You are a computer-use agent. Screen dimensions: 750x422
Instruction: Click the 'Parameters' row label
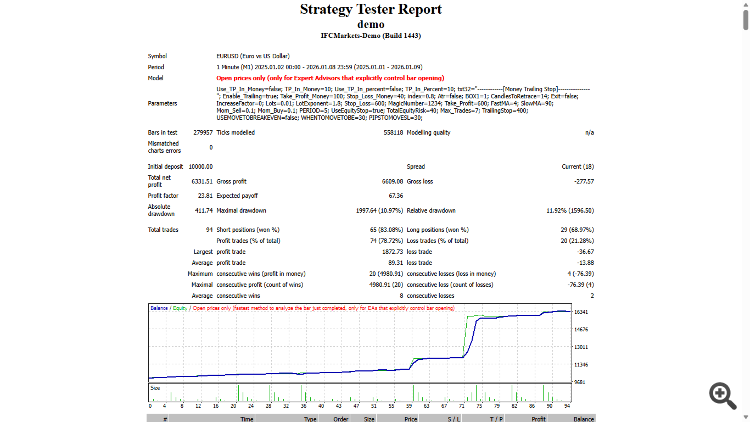tap(162, 103)
